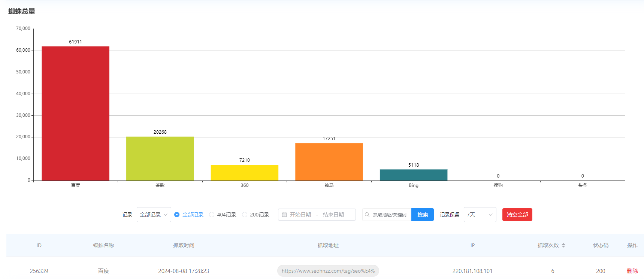Click the calendar icon in date range field

coord(284,215)
